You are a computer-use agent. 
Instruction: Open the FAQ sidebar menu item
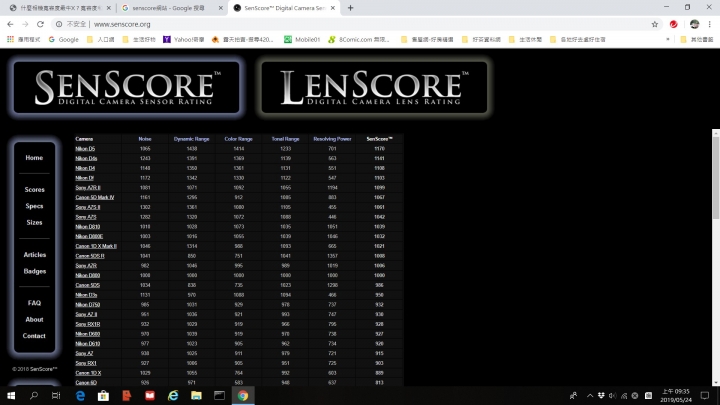pyautogui.click(x=34, y=303)
